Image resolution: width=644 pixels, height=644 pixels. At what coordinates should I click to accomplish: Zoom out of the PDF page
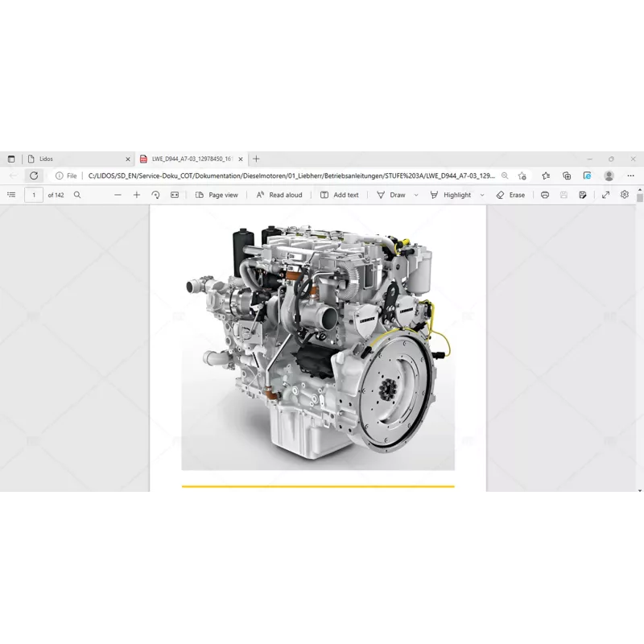118,194
